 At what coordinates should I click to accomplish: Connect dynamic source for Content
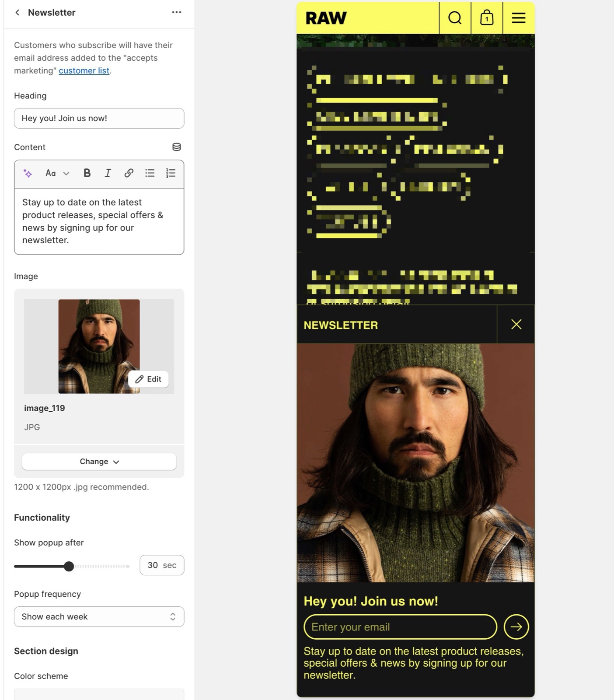point(177,147)
